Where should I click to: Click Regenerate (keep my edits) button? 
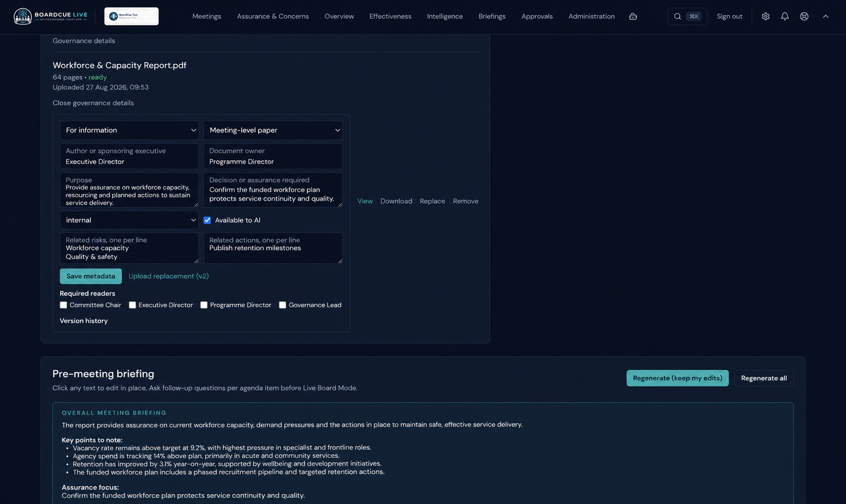point(677,379)
